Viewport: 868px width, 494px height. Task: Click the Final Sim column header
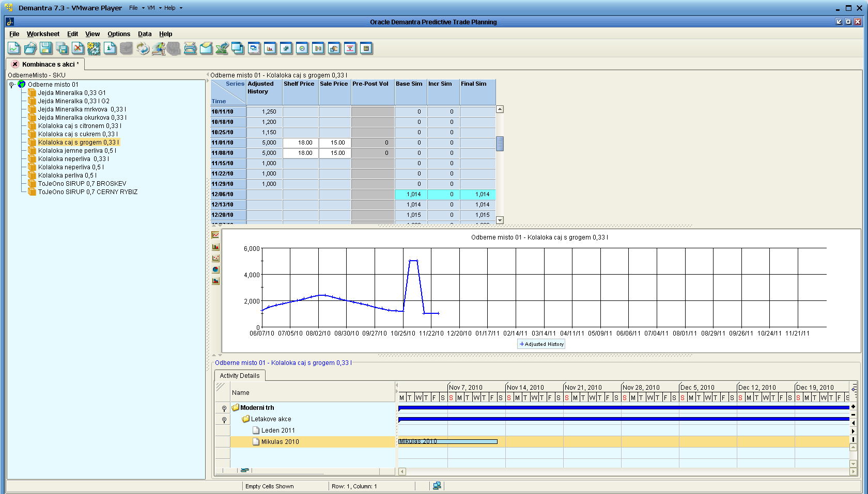(478, 92)
